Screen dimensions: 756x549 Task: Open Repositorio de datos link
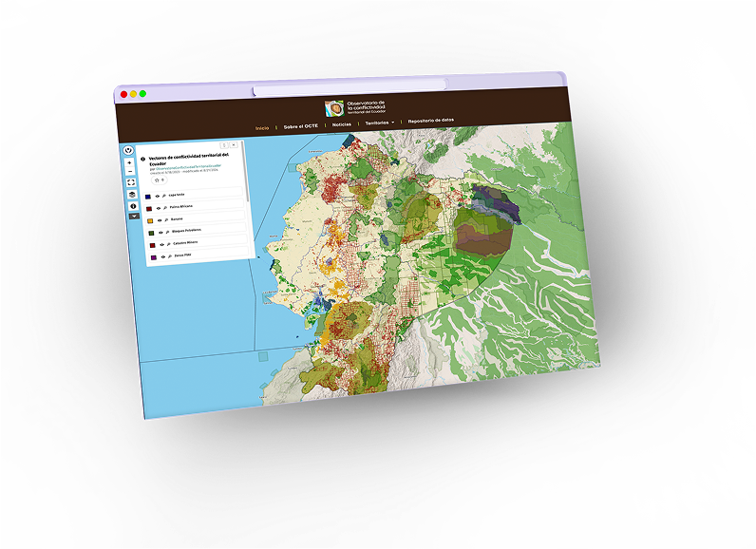[x=431, y=121]
